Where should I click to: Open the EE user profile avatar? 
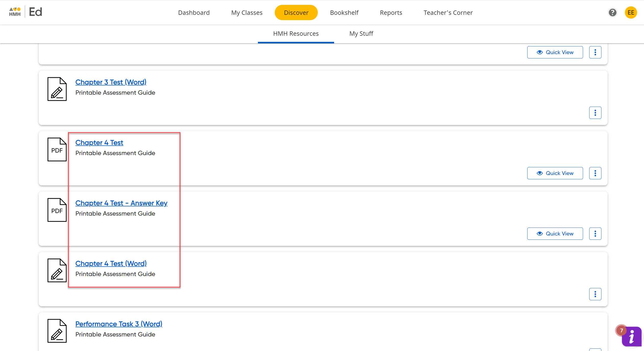click(x=631, y=12)
